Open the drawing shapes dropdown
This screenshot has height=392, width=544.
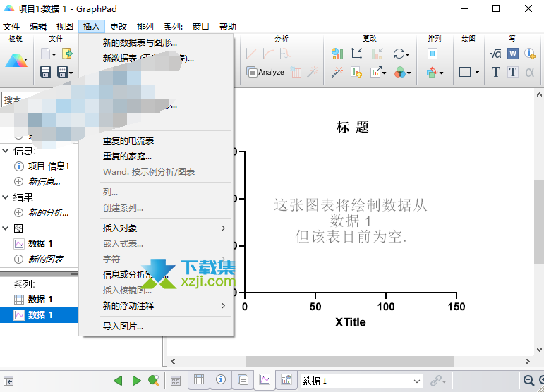point(478,72)
